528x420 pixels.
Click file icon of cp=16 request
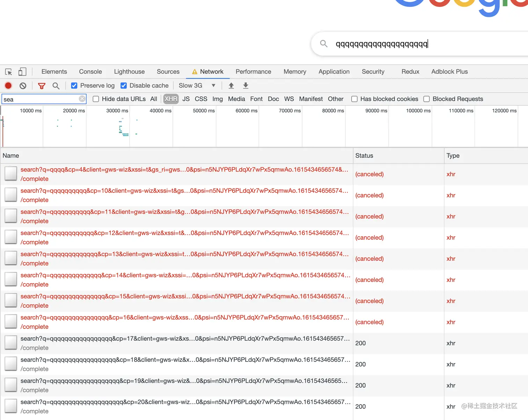pyautogui.click(x=11, y=322)
